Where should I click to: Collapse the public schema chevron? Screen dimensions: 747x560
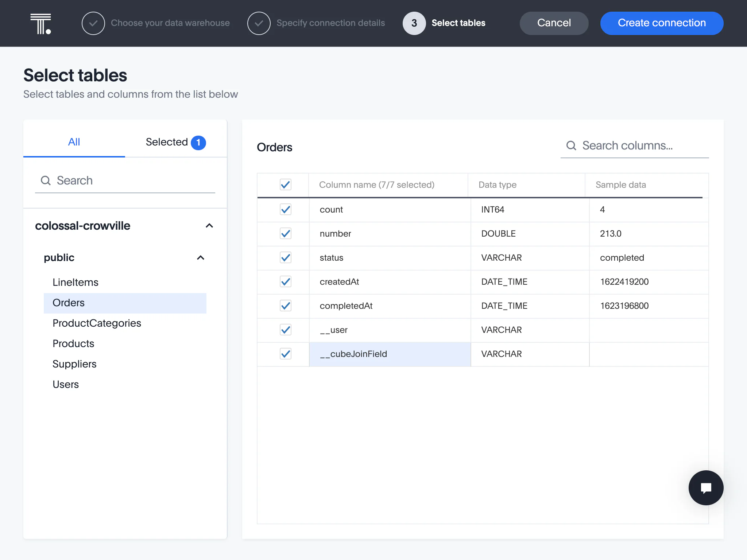click(201, 258)
